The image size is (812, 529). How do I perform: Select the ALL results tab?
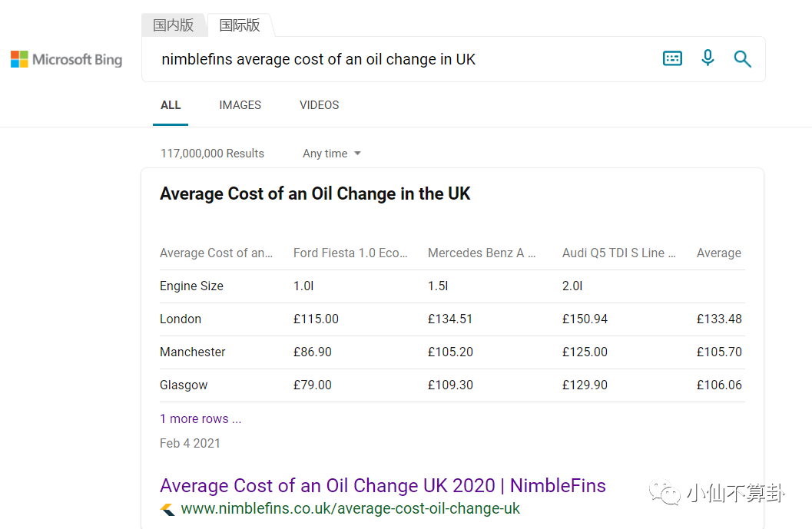click(x=171, y=105)
